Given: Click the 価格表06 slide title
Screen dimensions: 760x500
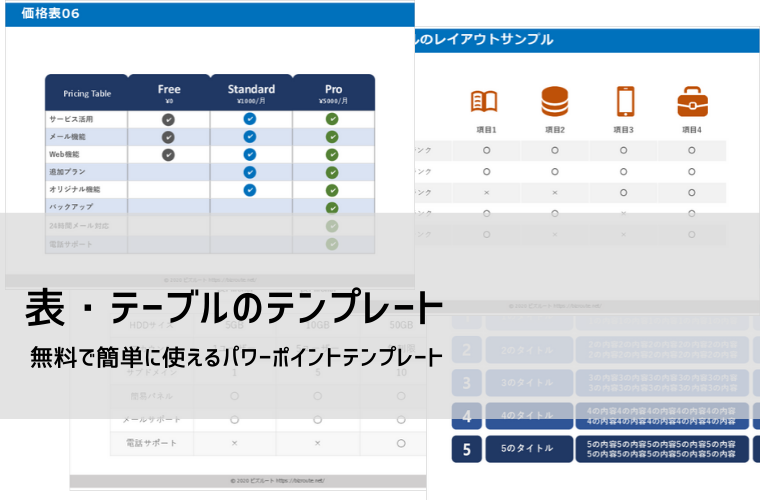Looking at the screenshot, I should (x=50, y=13).
